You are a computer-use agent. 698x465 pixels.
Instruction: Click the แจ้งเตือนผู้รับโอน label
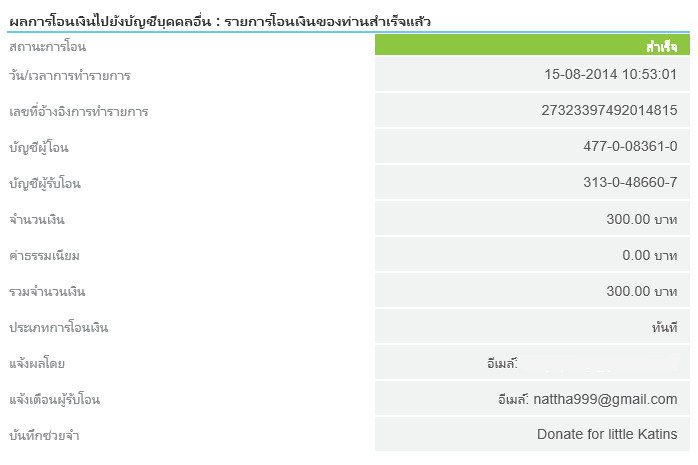point(54,399)
